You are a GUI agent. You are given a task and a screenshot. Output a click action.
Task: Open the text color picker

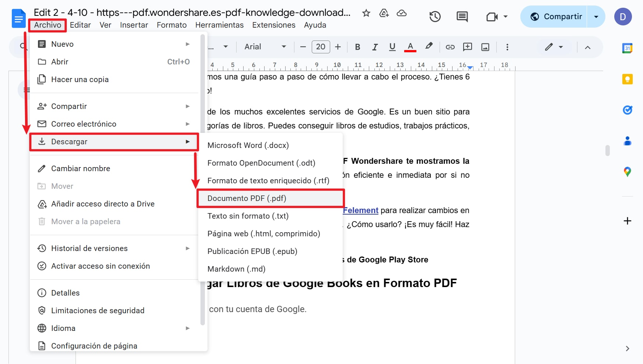pos(410,47)
